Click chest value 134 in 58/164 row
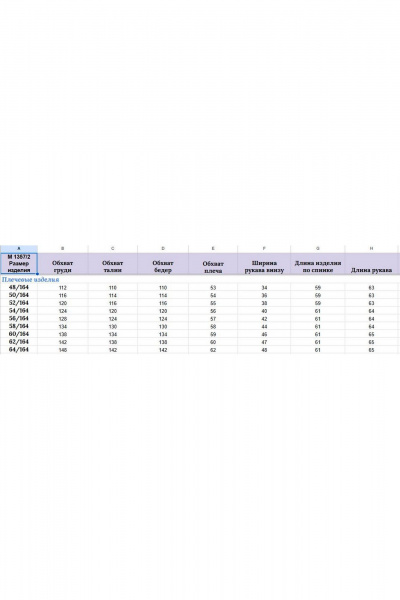400x600 pixels. point(63,327)
